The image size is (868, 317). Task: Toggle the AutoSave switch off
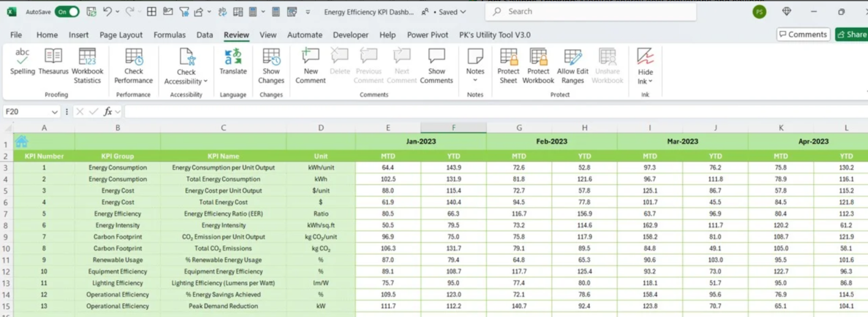[67, 11]
